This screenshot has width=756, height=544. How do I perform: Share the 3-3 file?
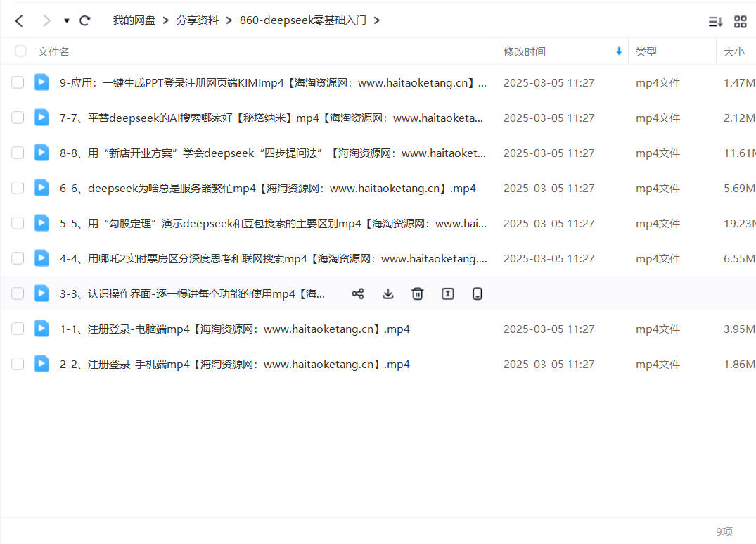(358, 293)
